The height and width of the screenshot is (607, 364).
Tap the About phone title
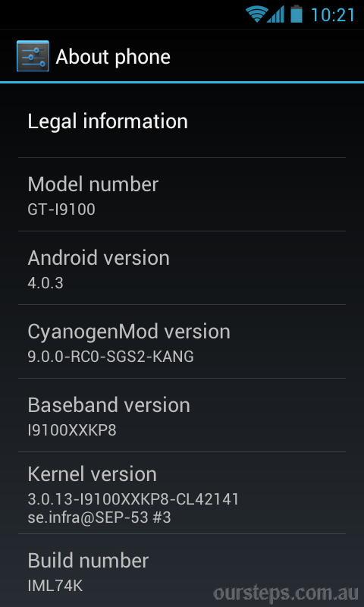pos(113,57)
